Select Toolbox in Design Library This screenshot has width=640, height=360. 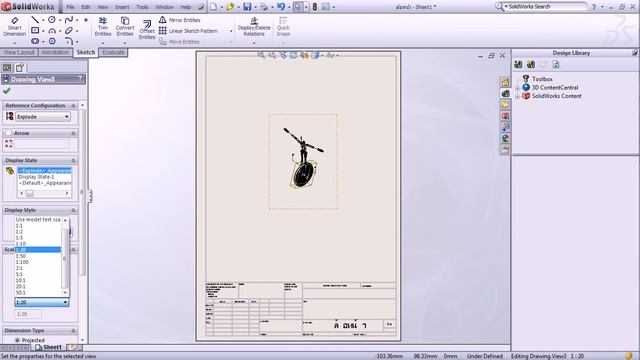[x=542, y=79]
